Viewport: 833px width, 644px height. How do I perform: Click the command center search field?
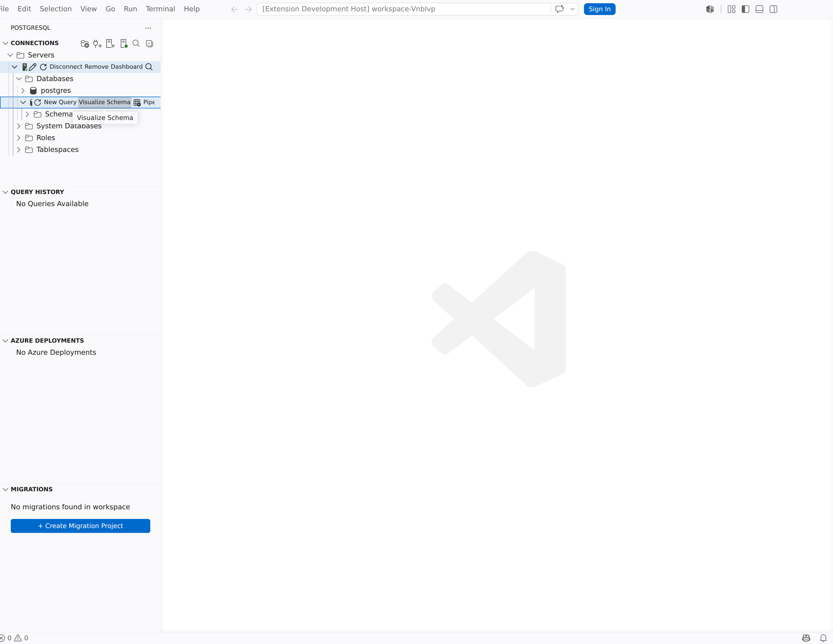(x=404, y=9)
